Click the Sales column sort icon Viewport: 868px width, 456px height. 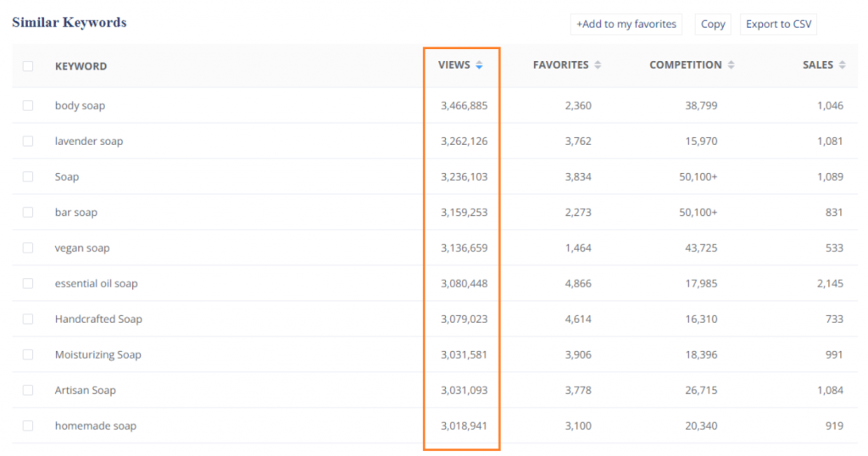click(x=842, y=65)
